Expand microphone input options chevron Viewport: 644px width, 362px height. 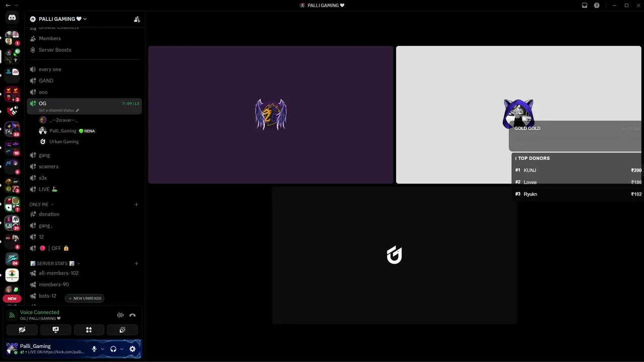click(x=103, y=349)
